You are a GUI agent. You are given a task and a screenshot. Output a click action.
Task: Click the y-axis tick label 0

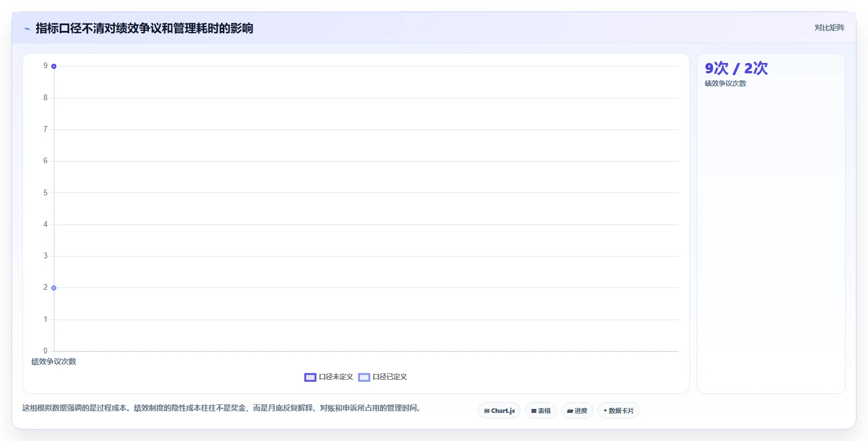[x=45, y=351]
